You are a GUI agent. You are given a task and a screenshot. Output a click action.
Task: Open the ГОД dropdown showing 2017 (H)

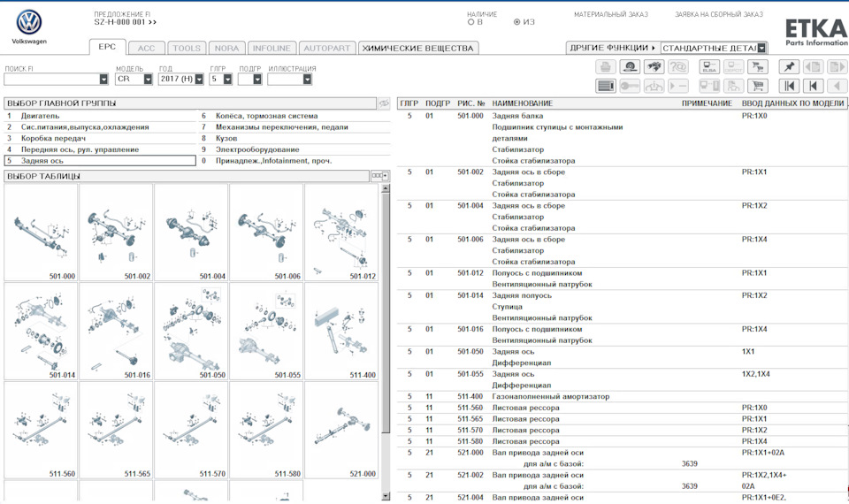[x=199, y=79]
